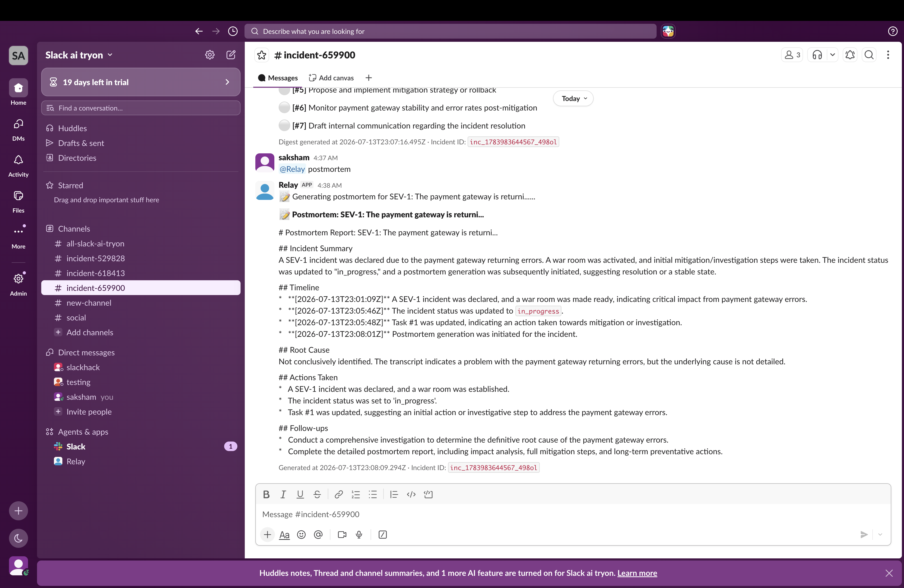Start a bulleted list
904x588 pixels.
[x=373, y=494]
